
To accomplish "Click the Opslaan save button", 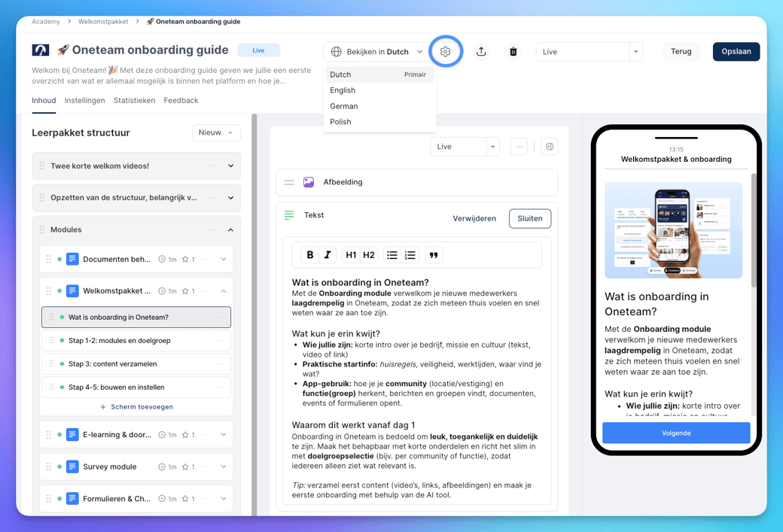I will (736, 51).
